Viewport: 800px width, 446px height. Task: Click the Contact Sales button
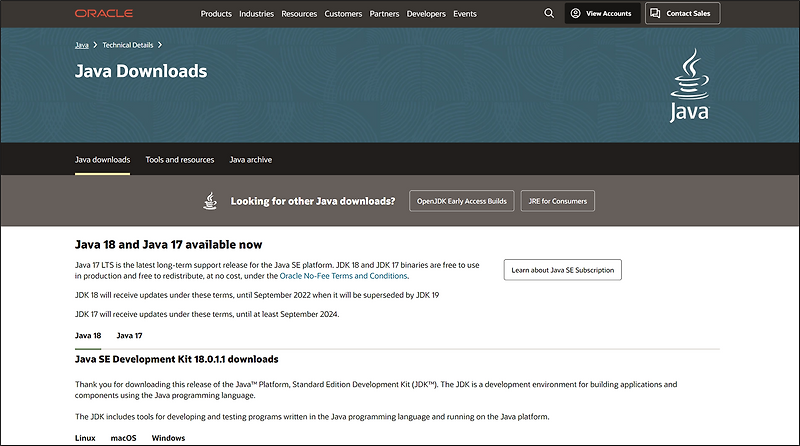(x=683, y=13)
